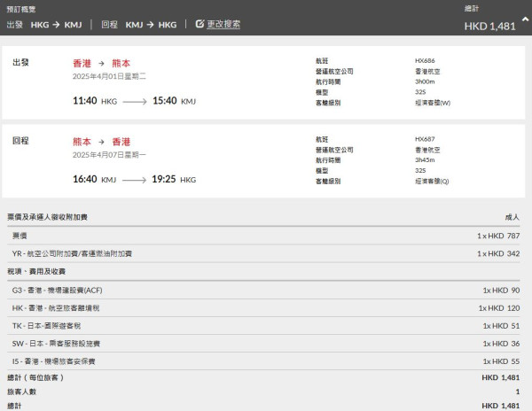Screen dimensions: 532x411
Task: Click return flight number HX687
Action: tap(426, 138)
